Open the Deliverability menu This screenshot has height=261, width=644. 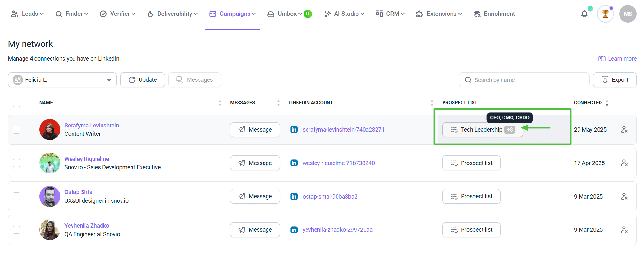coord(172,14)
